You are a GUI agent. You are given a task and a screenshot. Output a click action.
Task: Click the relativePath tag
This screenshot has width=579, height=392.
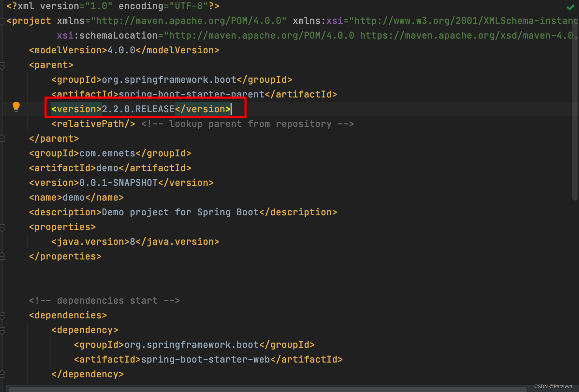[x=93, y=124]
